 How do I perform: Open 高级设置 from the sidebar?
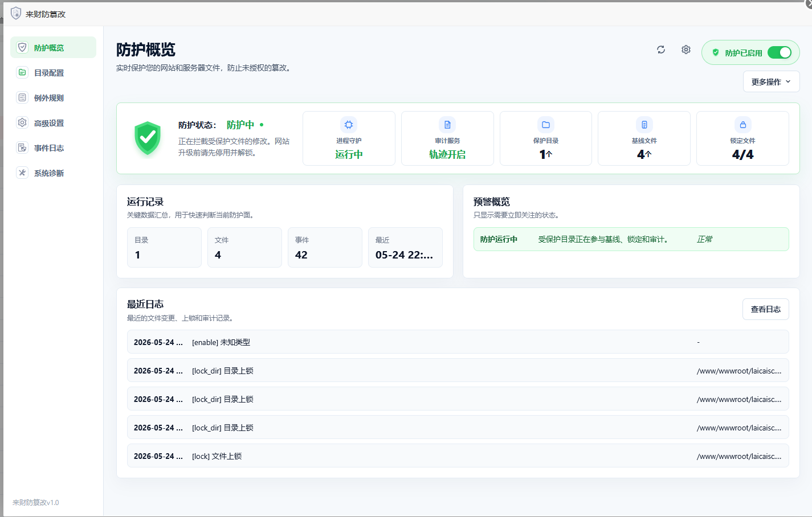pos(54,122)
